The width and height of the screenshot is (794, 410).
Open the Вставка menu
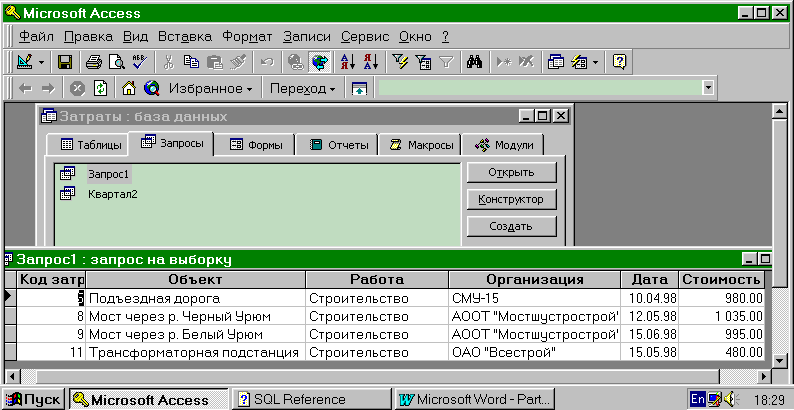coord(185,36)
